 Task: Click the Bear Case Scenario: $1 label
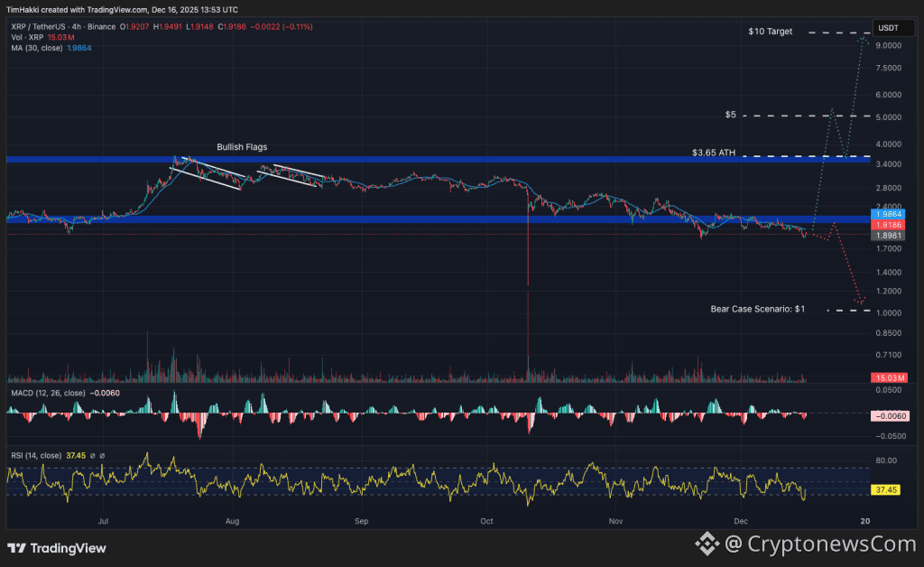pos(757,309)
